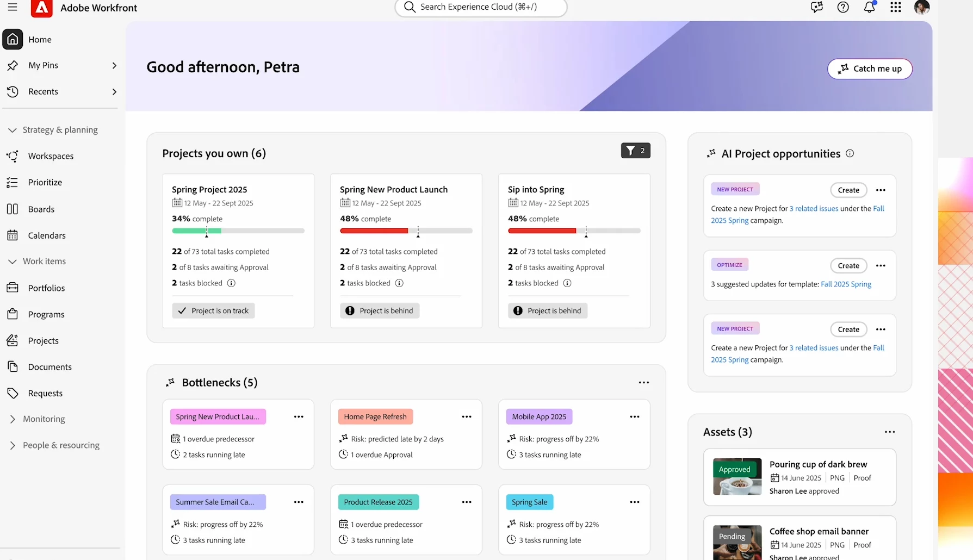Click the Catch me up button
Image resolution: width=973 pixels, height=560 pixels.
(870, 69)
